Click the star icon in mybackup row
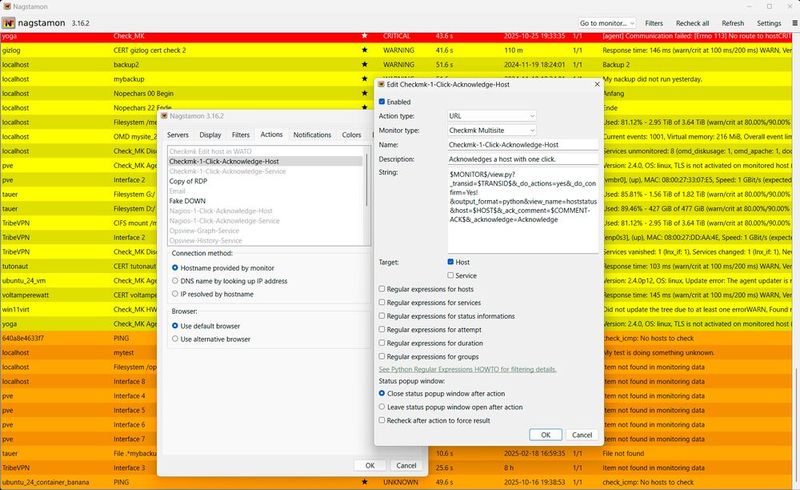The height and width of the screenshot is (490, 800). (364, 79)
